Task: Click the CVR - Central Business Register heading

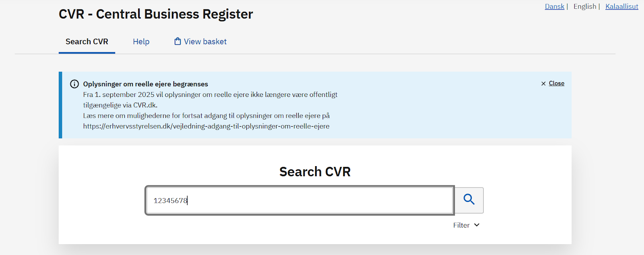Action: click(x=156, y=14)
